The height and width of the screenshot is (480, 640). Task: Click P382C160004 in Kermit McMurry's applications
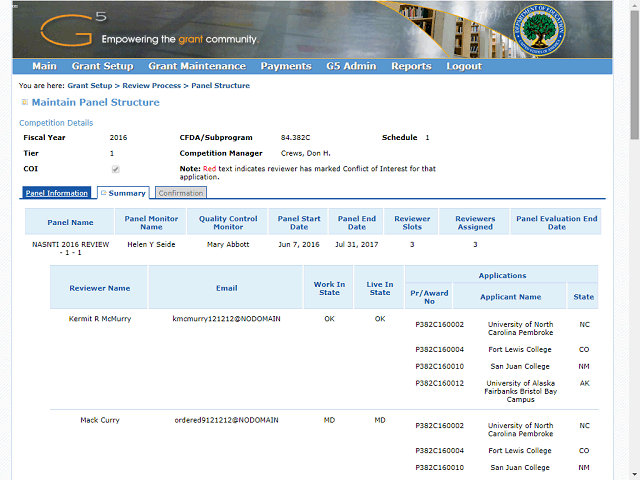[440, 349]
